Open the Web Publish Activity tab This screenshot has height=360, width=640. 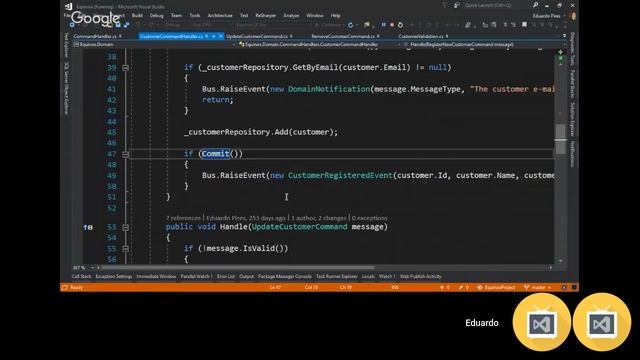pos(420,276)
